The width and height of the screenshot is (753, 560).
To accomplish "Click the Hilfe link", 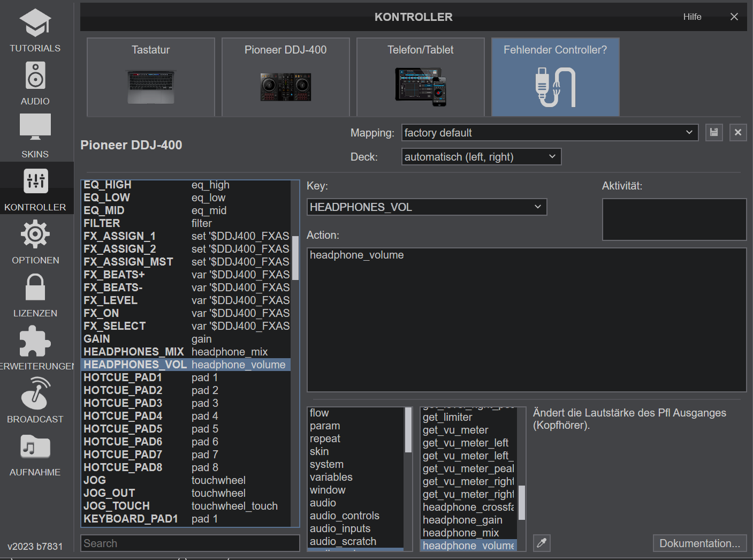I will point(692,17).
